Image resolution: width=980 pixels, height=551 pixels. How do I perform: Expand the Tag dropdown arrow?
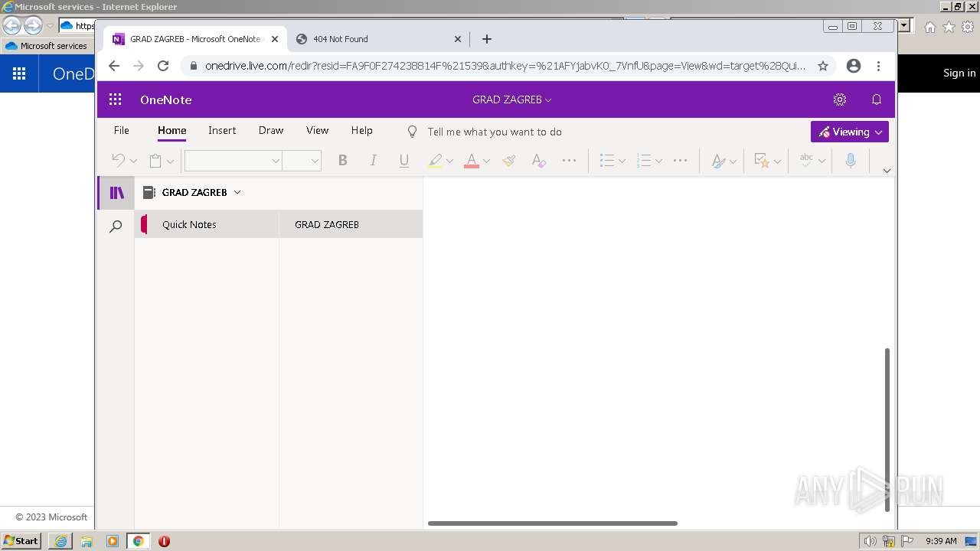[777, 161]
